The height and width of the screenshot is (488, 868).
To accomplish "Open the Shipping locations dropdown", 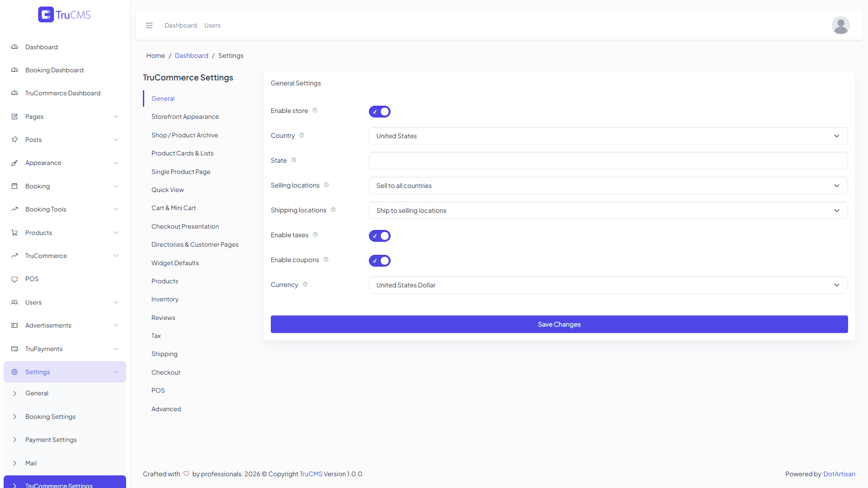I will (608, 211).
